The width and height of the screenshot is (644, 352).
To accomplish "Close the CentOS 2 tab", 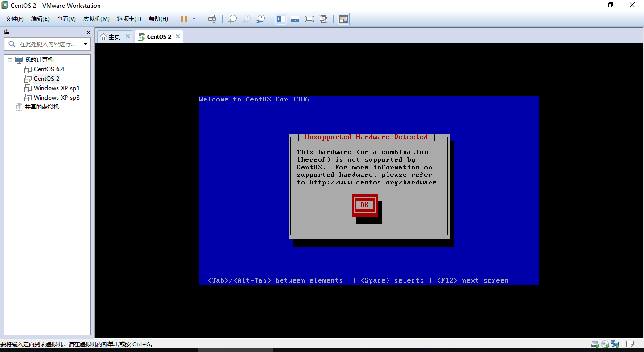I will click(x=178, y=36).
